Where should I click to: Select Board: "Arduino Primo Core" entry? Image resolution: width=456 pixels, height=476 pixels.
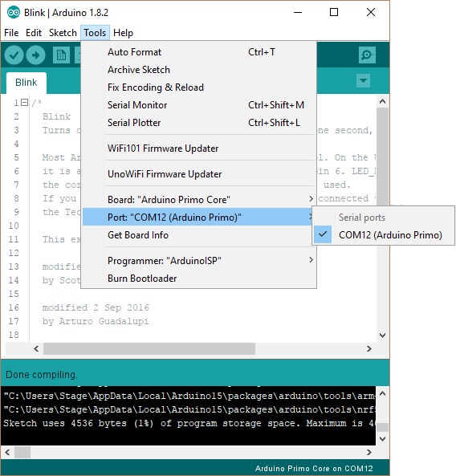click(199, 200)
